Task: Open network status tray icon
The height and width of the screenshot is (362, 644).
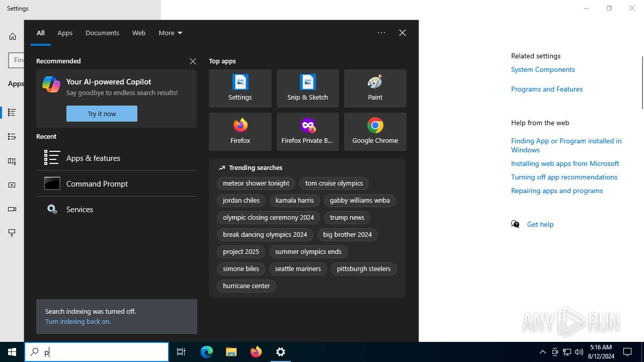Action: [567, 352]
